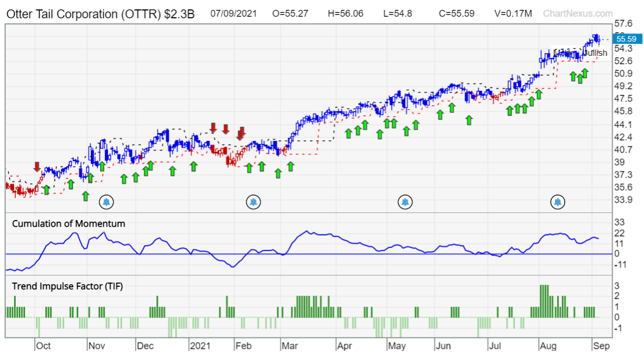This screenshot has height=354, width=644.
Task: Click the 3 label on TIF axis
Action: [x=616, y=286]
